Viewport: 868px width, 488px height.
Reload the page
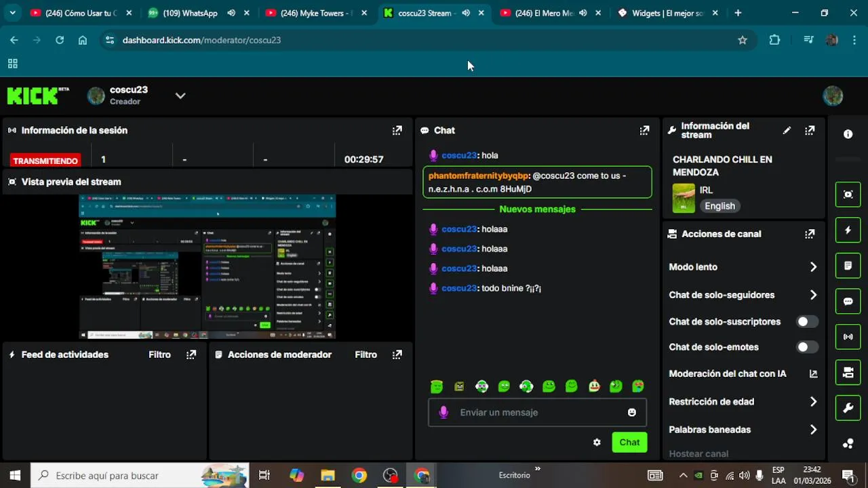[x=60, y=40]
